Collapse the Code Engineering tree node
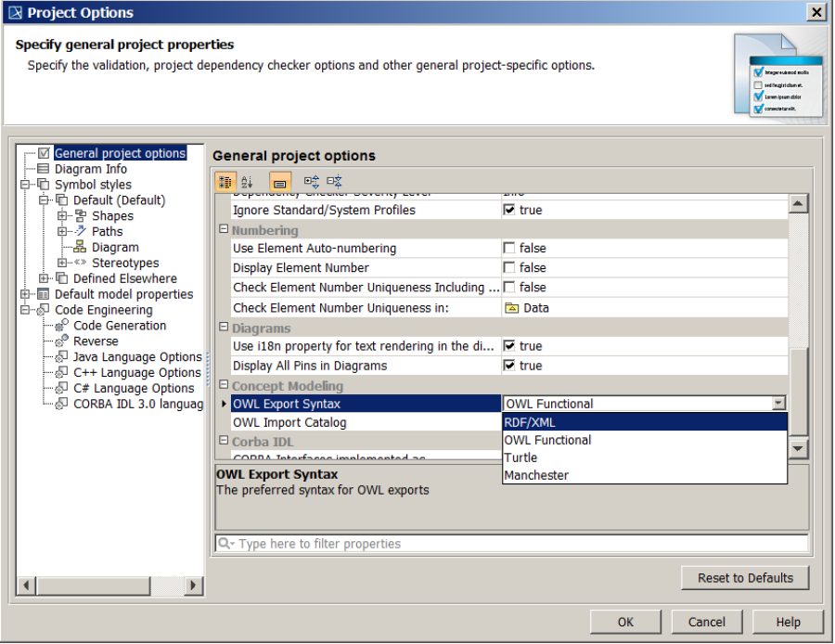 click(x=25, y=310)
